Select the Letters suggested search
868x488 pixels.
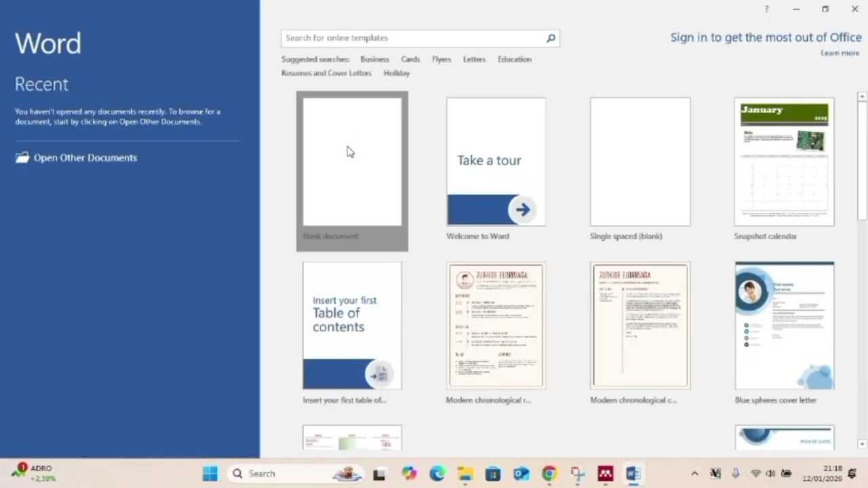(474, 59)
